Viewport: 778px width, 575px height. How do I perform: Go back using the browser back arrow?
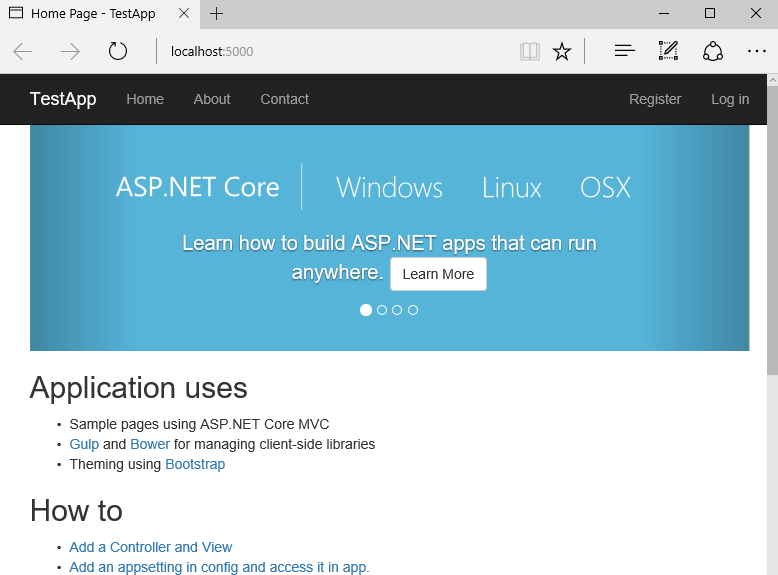click(23, 52)
